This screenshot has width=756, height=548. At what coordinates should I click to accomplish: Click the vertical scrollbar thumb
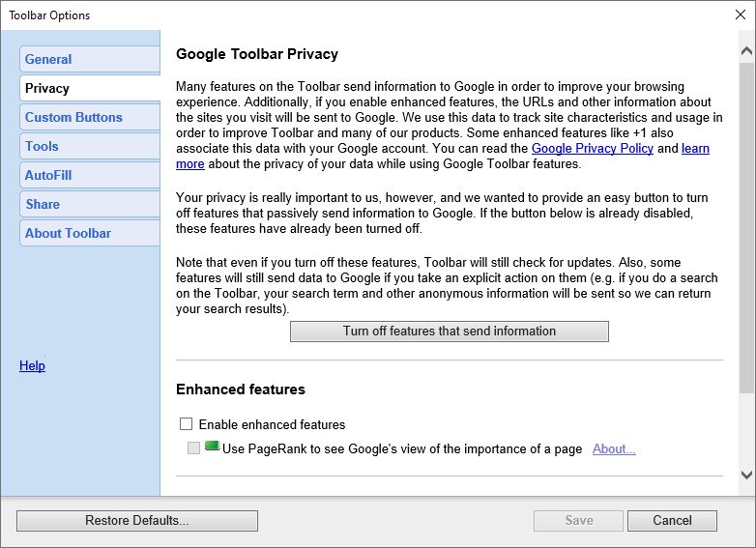pos(746,227)
